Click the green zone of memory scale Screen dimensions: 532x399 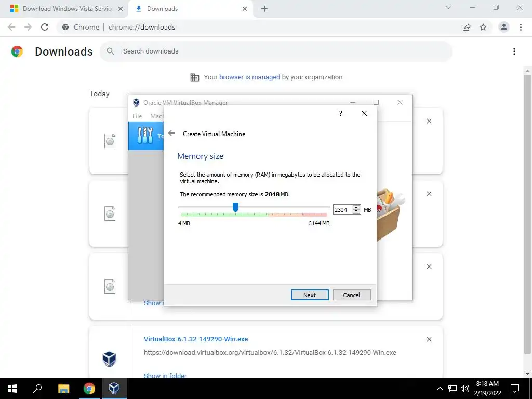[224, 215]
